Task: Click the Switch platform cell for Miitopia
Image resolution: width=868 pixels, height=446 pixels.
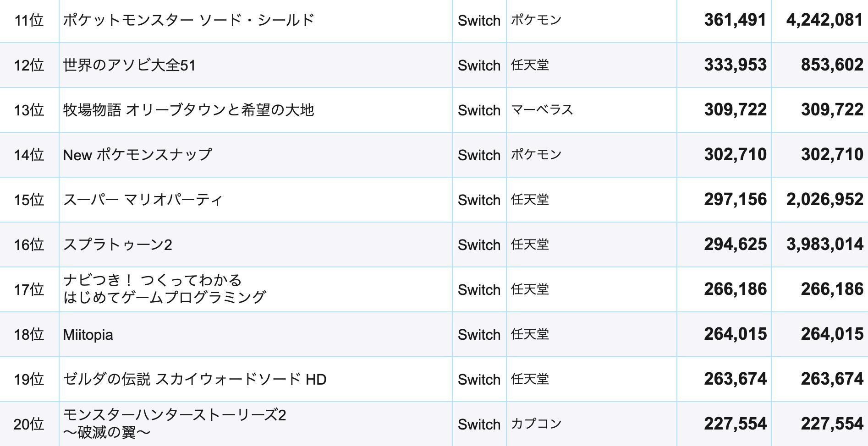Action: (x=479, y=335)
